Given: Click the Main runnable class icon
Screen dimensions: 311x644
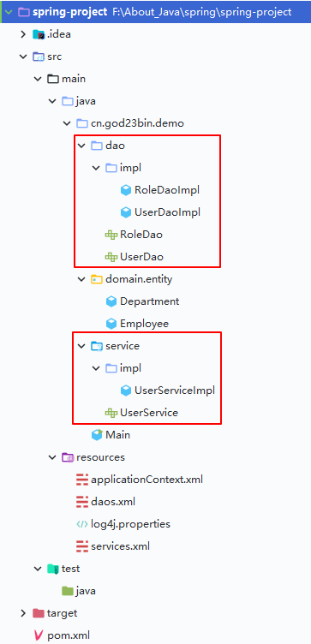Looking at the screenshot, I should (x=97, y=434).
